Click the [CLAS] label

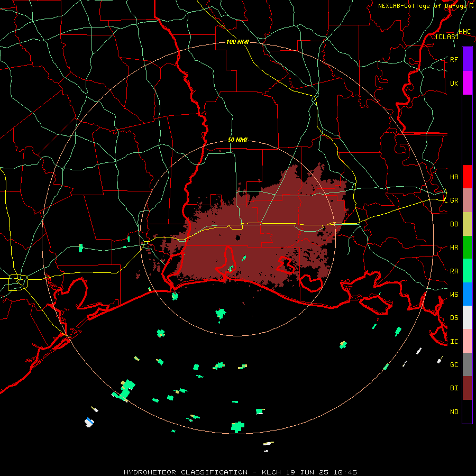tap(447, 36)
